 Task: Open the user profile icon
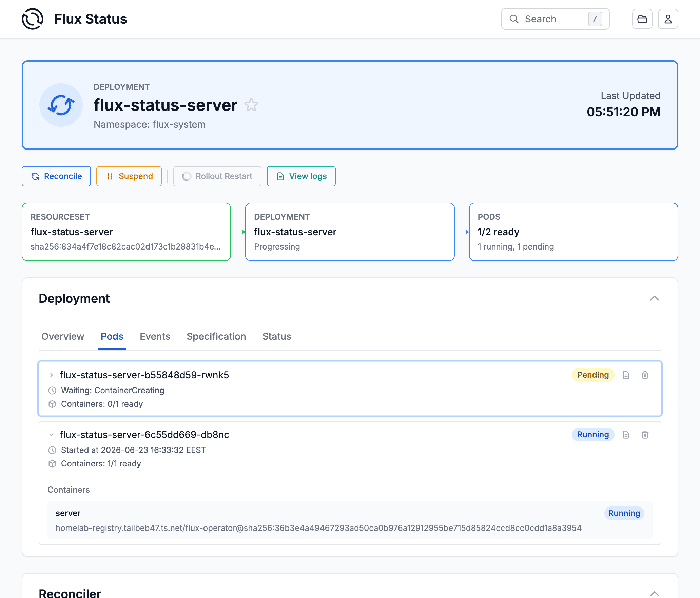click(x=668, y=19)
